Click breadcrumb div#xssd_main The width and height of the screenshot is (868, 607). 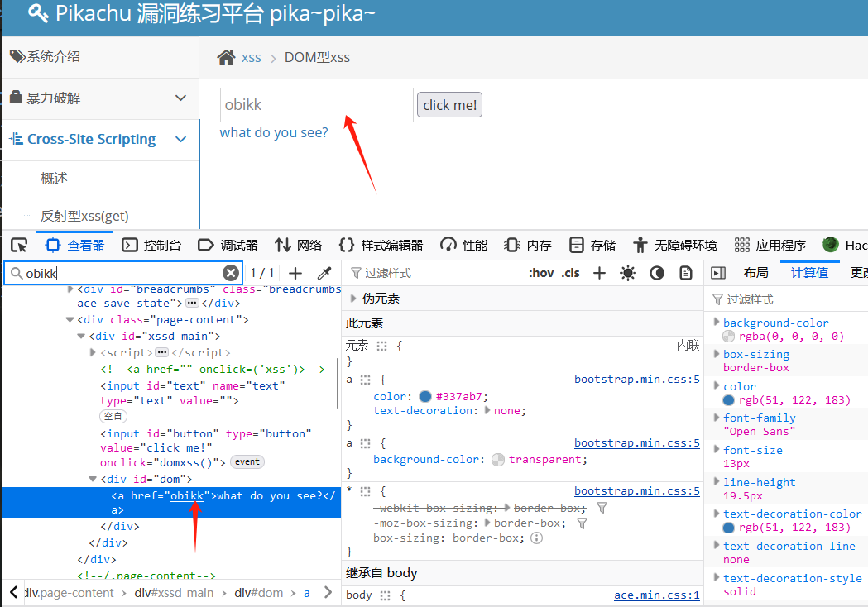174,593
